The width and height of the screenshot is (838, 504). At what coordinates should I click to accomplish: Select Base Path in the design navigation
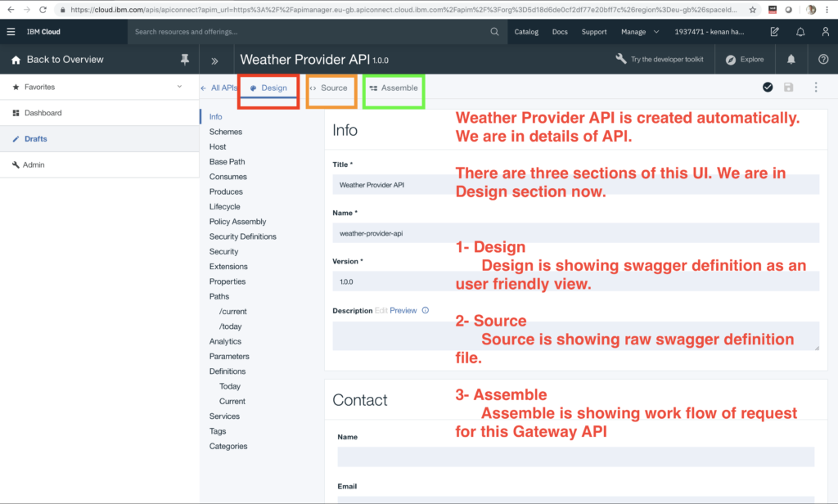point(228,161)
